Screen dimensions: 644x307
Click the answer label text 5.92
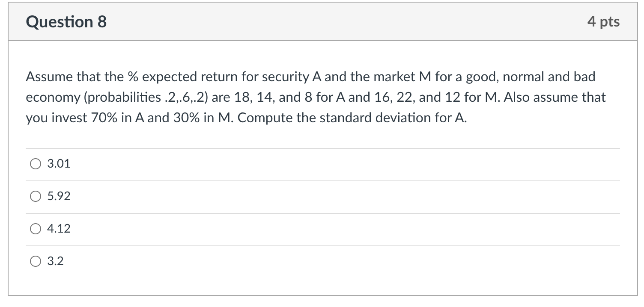pos(59,196)
